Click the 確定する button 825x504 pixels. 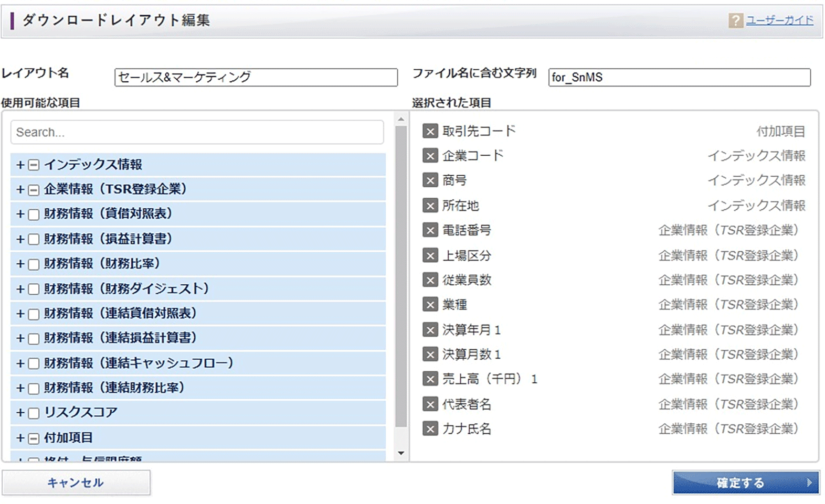tap(746, 482)
